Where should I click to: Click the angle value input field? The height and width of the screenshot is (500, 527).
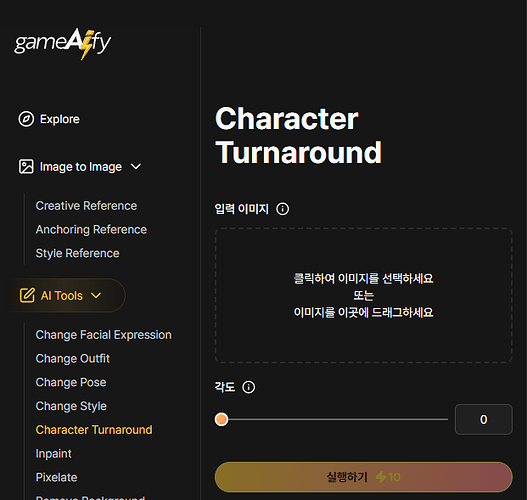tap(484, 419)
